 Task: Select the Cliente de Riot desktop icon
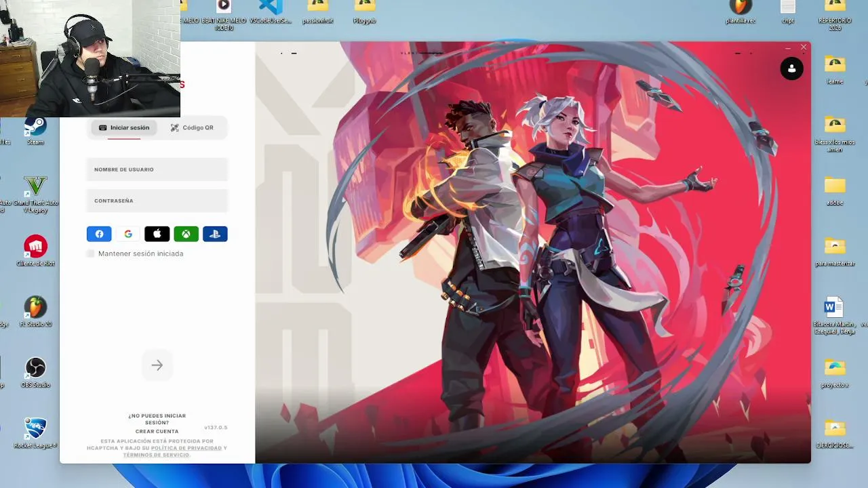(x=35, y=251)
